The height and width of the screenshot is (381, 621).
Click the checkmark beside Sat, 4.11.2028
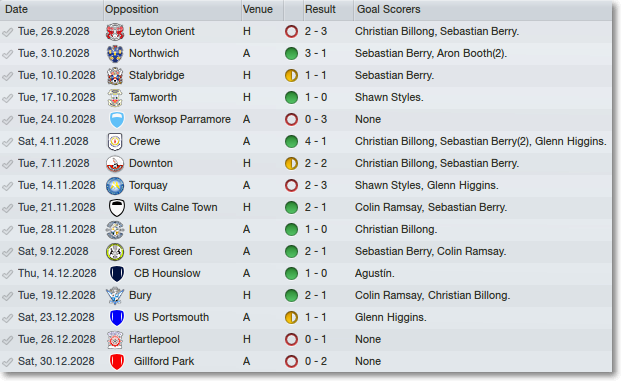[8, 142]
